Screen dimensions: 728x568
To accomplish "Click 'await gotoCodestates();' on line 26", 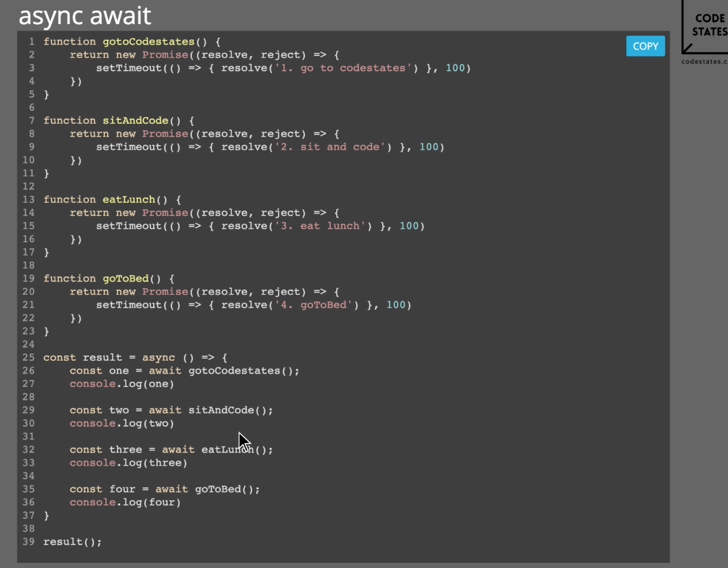I will (224, 370).
